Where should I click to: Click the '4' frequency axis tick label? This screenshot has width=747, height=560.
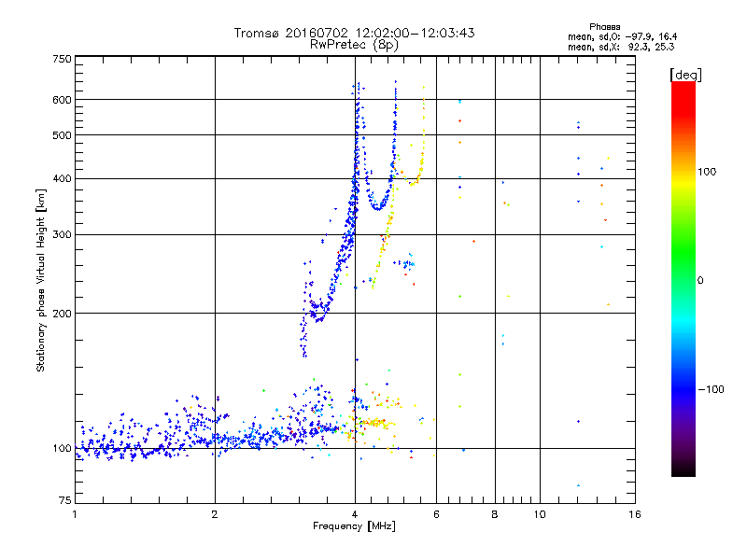pos(355,514)
